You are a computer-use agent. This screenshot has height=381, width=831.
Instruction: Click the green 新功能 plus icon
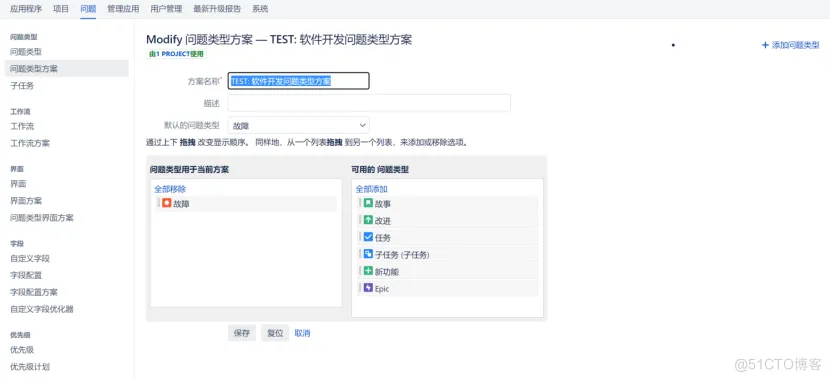point(368,271)
